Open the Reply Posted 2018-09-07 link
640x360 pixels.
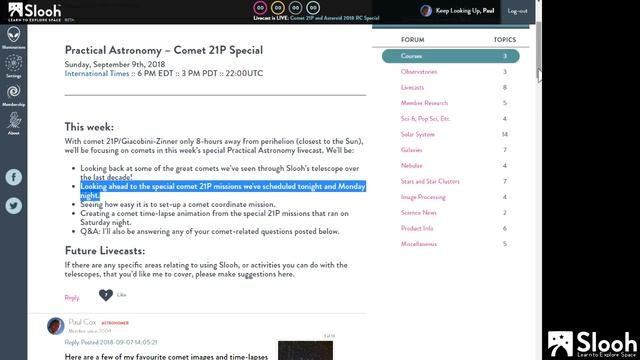[111, 342]
